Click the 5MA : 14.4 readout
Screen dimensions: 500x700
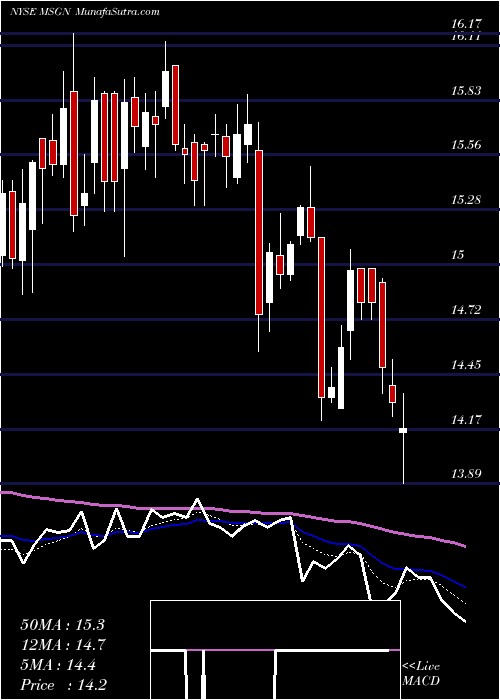58,665
